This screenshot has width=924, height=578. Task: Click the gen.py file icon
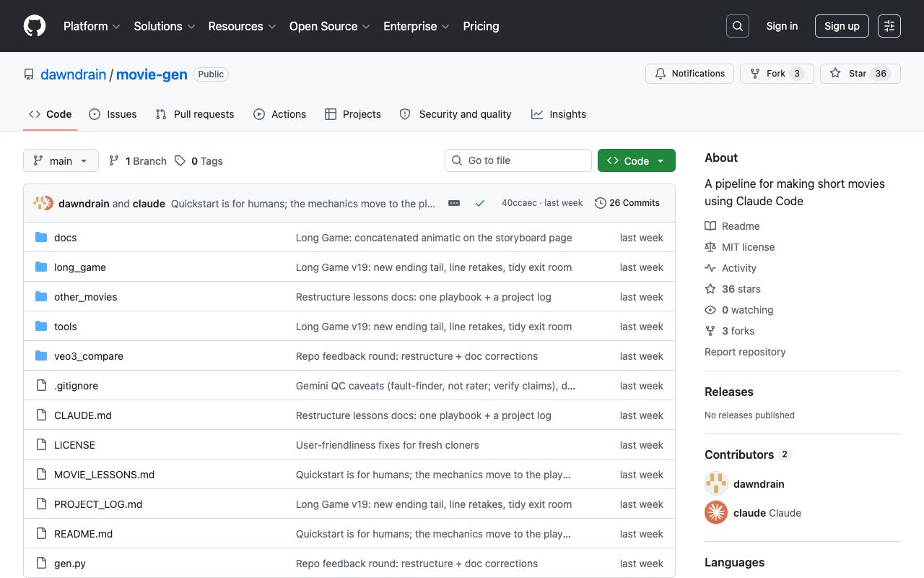41,564
